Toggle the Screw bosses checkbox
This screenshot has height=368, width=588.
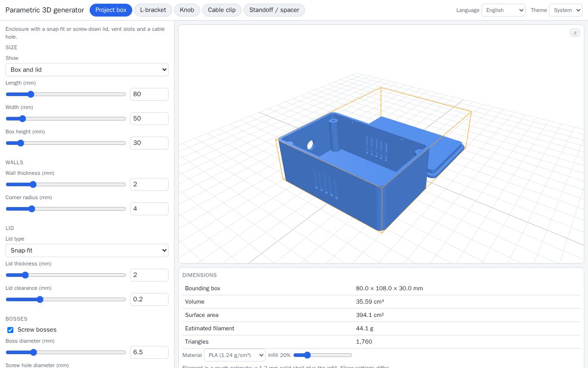point(10,330)
